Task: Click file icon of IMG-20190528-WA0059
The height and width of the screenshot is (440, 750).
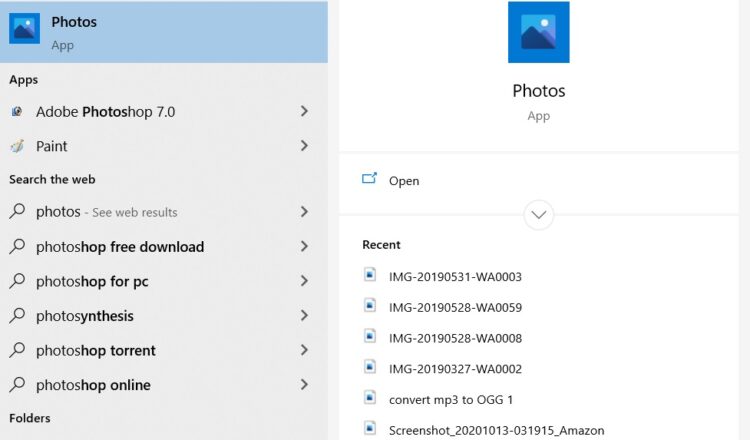Action: 370,305
